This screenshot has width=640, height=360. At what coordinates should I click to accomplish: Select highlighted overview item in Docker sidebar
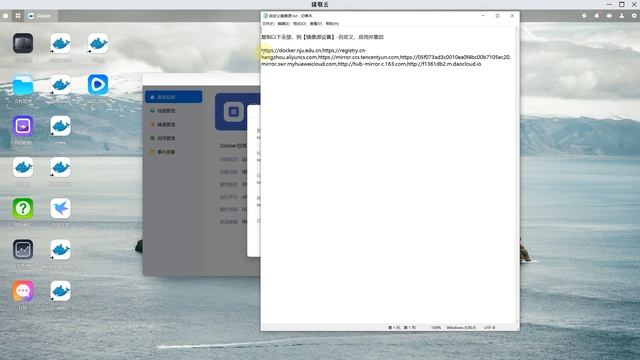173,97
